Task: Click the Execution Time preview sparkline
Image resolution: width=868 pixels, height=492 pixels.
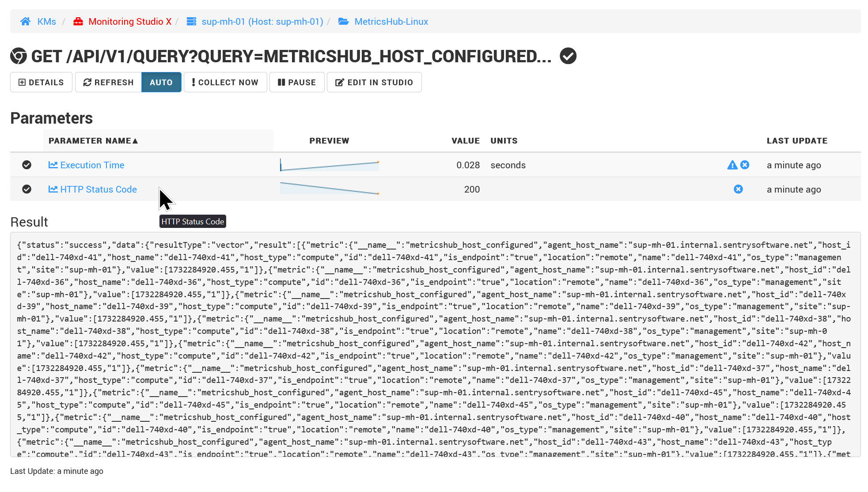Action: point(330,165)
